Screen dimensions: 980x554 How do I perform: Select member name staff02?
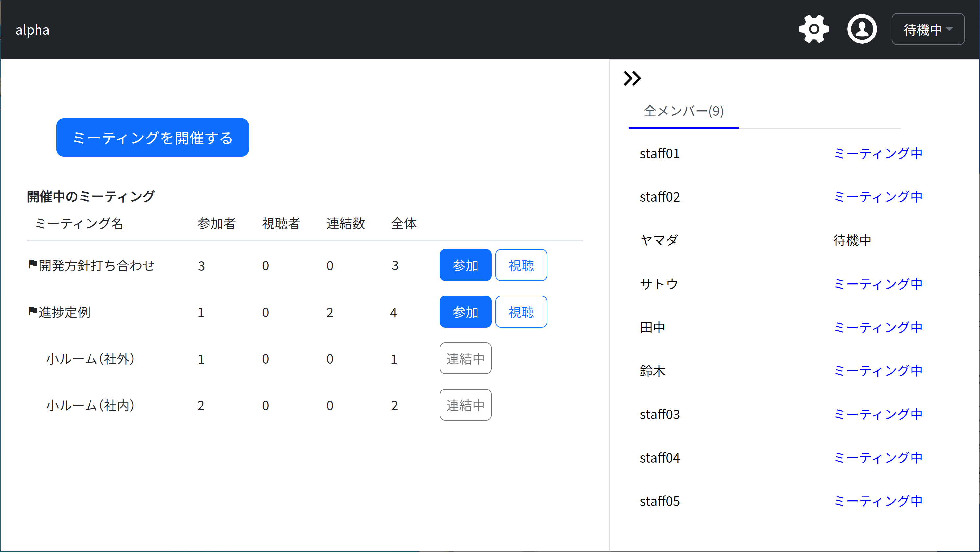coord(659,197)
